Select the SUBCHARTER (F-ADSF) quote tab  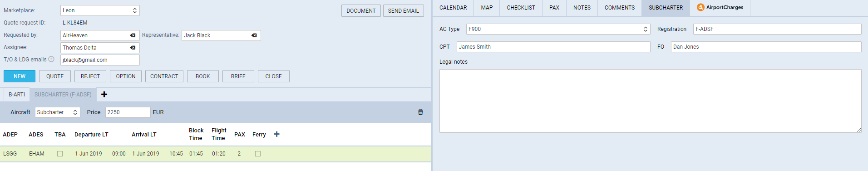pos(63,95)
